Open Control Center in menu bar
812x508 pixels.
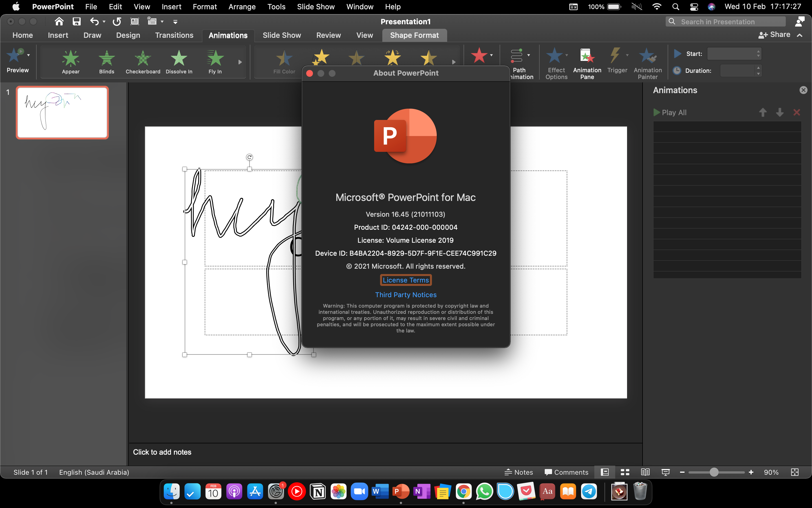tap(694, 7)
